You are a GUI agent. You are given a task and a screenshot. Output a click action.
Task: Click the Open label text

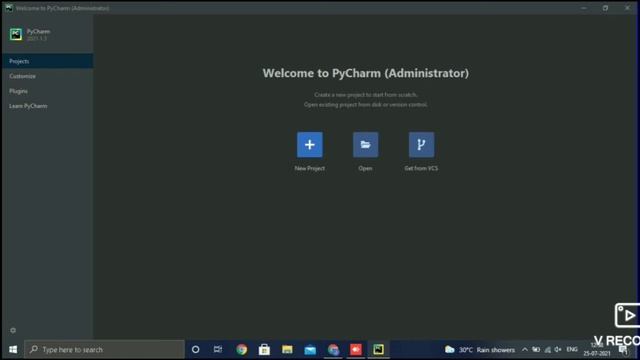pos(365,168)
